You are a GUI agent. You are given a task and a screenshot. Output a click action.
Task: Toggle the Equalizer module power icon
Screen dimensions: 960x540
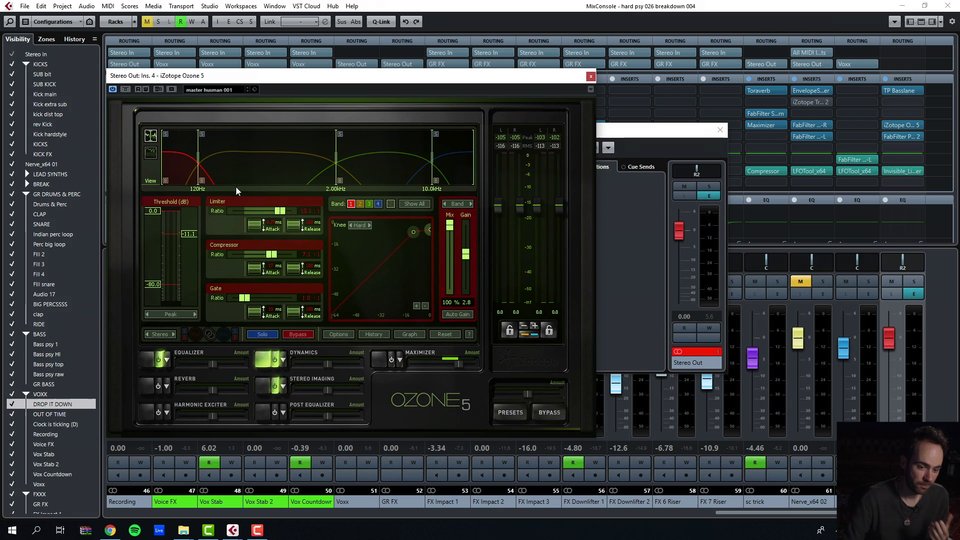(159, 359)
